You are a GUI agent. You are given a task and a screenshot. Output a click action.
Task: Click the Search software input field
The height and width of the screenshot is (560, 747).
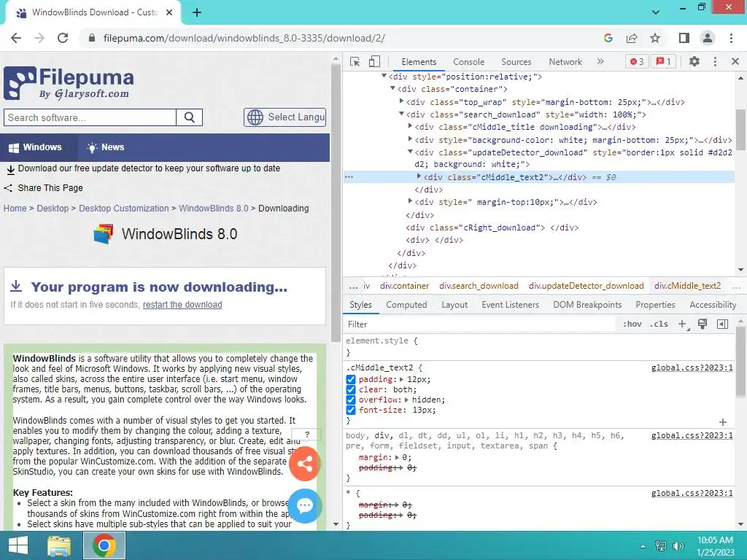90,117
